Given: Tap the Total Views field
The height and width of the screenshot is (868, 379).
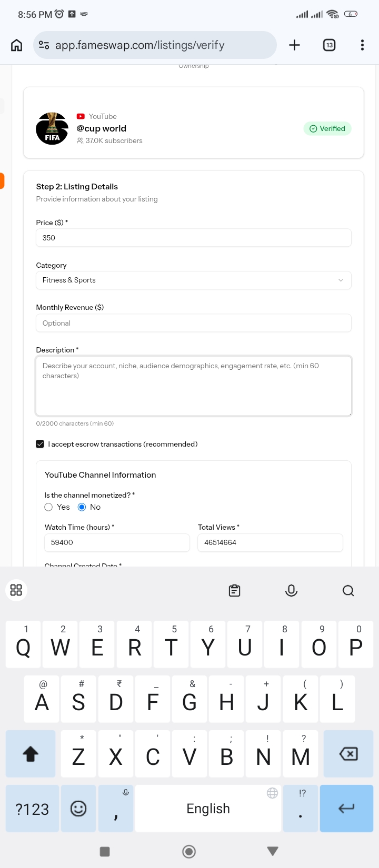Looking at the screenshot, I should coord(270,542).
